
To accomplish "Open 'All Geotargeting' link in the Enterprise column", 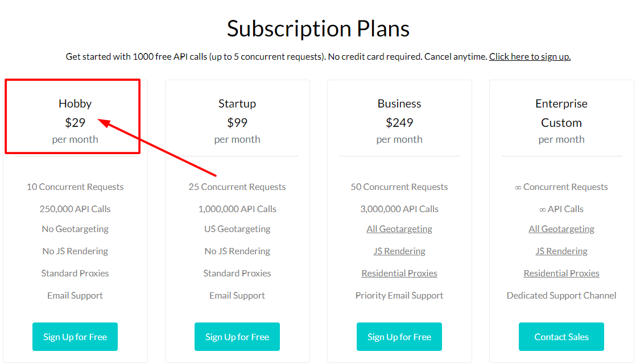I will pyautogui.click(x=561, y=229).
